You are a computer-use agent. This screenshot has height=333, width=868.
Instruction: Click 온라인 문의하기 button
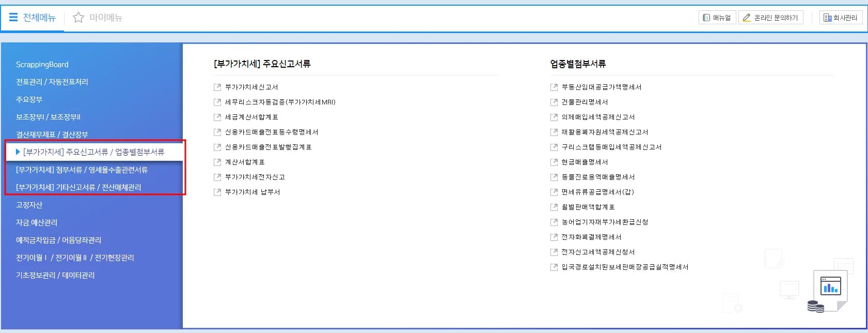[x=770, y=18]
